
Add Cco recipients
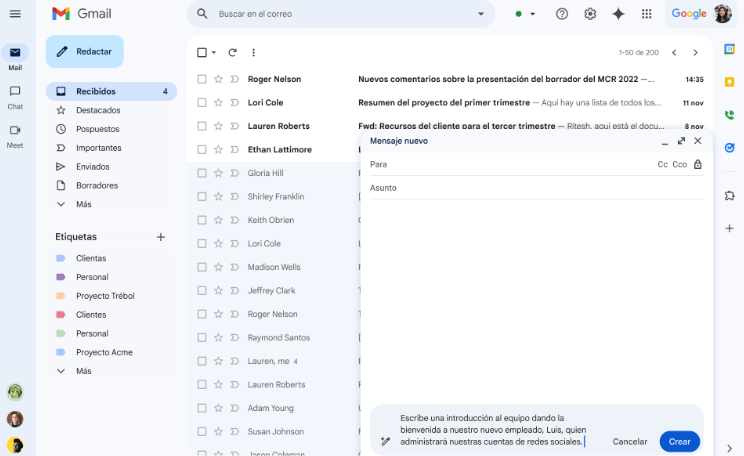[679, 164]
